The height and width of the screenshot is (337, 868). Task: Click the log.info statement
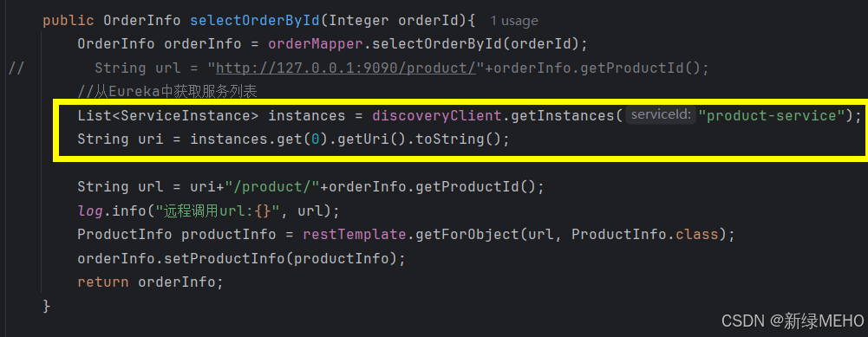pyautogui.click(x=208, y=211)
